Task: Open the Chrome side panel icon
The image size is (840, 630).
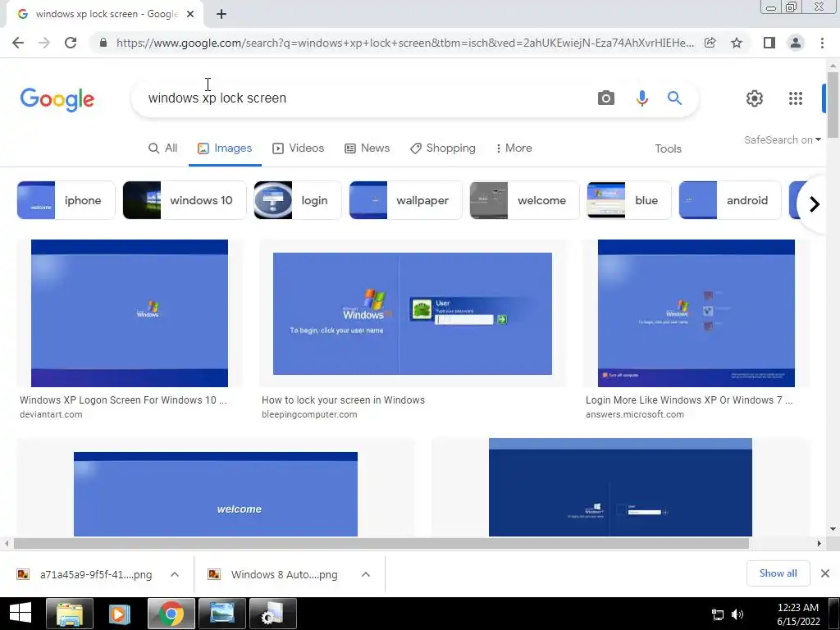Action: tap(769, 43)
